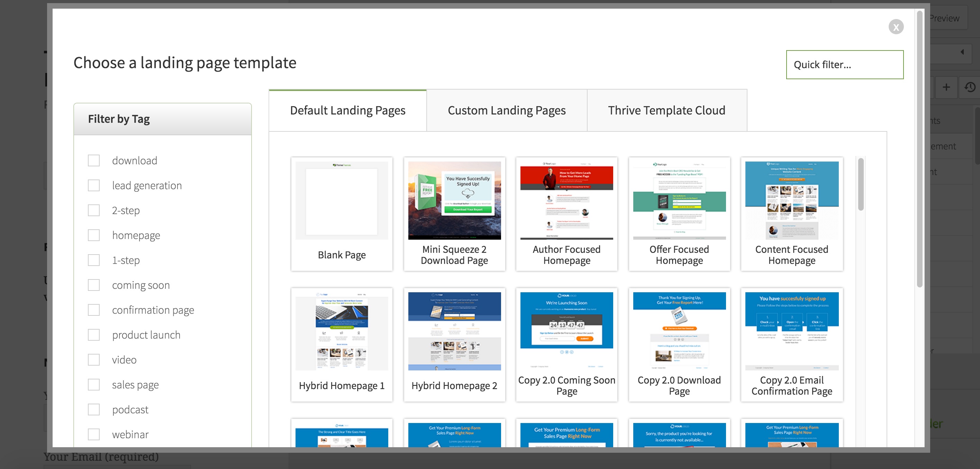Open the revision history icon

[970, 87]
